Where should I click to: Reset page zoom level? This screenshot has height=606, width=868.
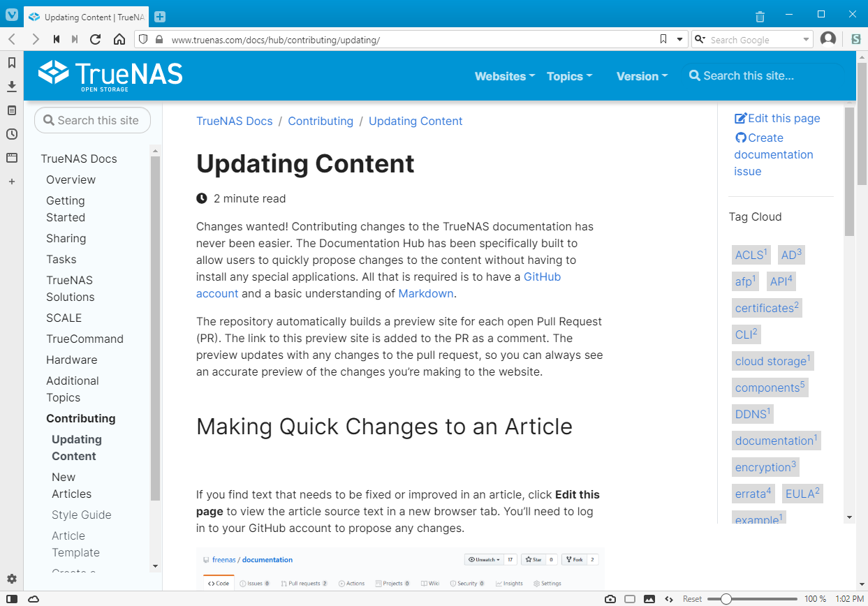692,599
